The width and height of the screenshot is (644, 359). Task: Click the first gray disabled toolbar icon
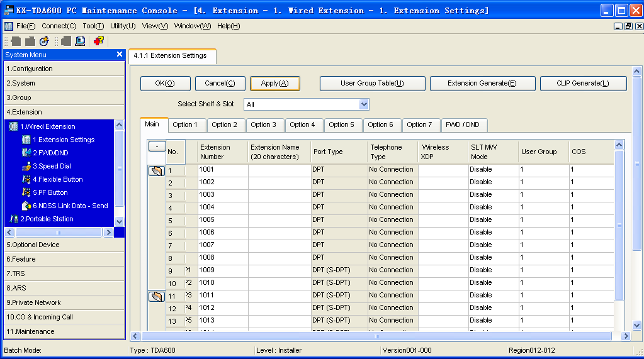click(16, 41)
